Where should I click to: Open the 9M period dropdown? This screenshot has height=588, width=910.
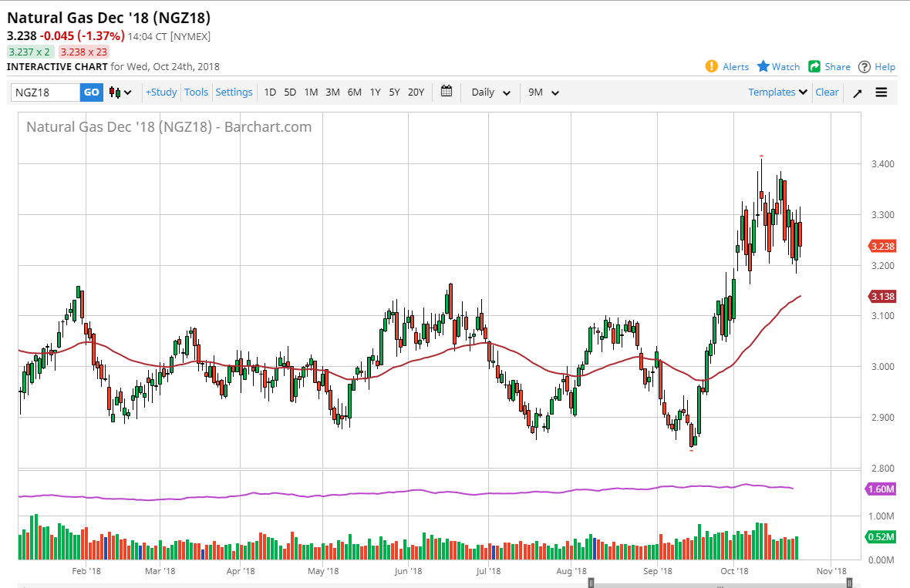(543, 92)
